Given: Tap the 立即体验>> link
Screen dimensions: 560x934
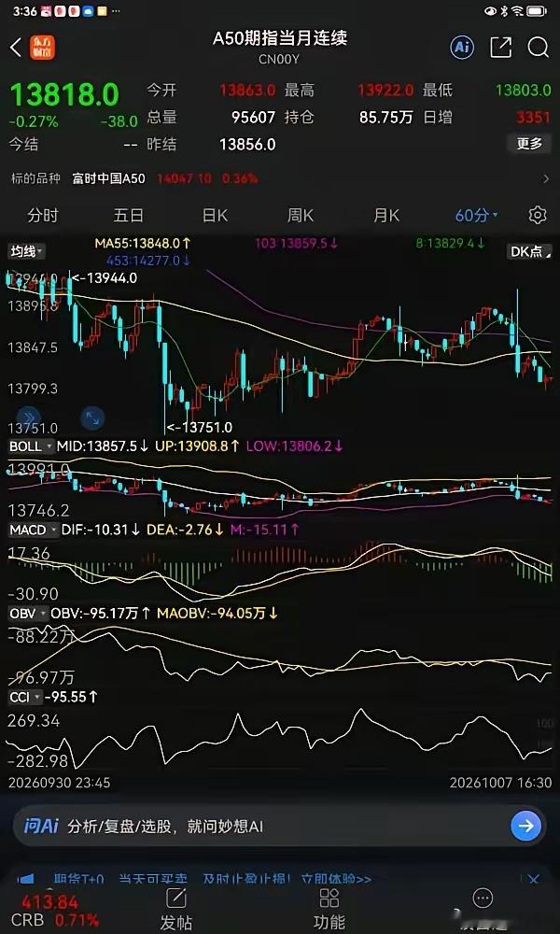Looking at the screenshot, I should (335, 879).
